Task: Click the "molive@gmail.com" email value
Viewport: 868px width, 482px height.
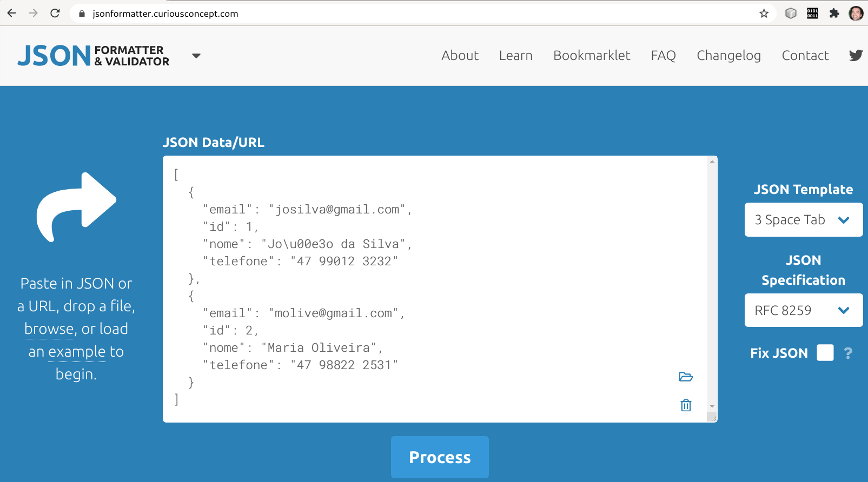Action: click(x=333, y=313)
